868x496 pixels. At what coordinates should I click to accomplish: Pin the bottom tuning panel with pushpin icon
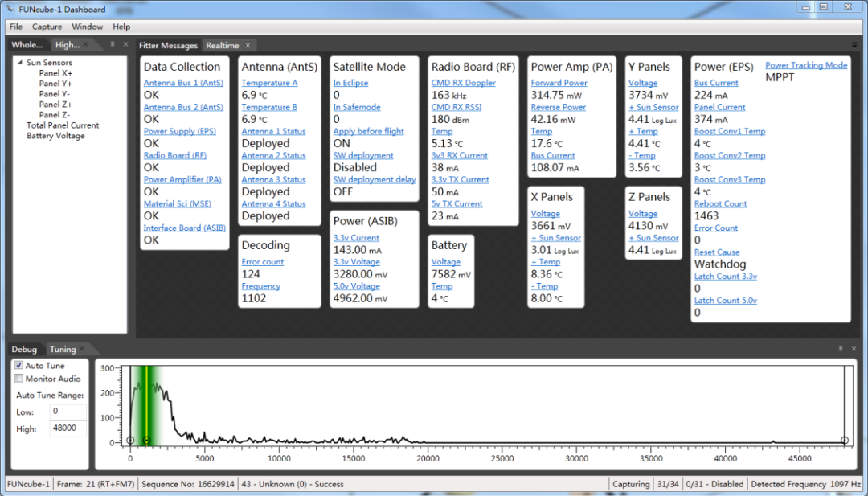pos(841,349)
